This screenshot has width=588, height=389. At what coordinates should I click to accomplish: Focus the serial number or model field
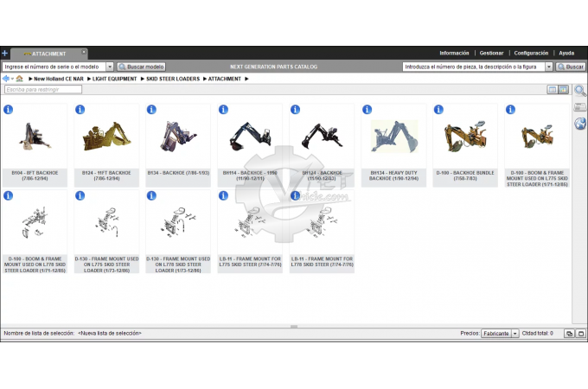(54, 67)
